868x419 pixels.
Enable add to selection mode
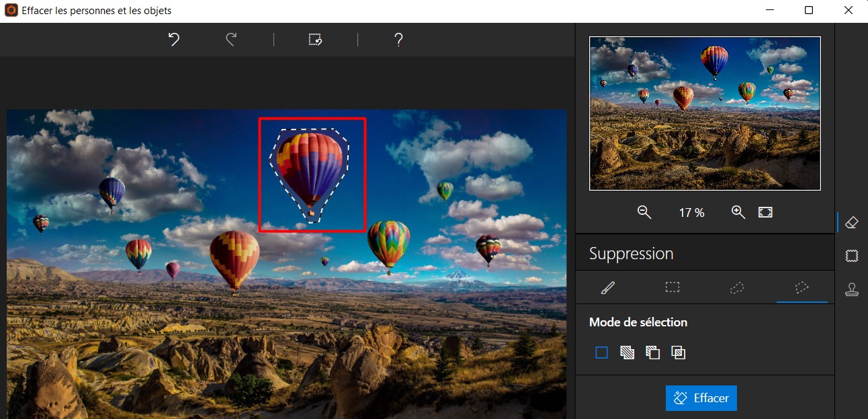pyautogui.click(x=627, y=353)
